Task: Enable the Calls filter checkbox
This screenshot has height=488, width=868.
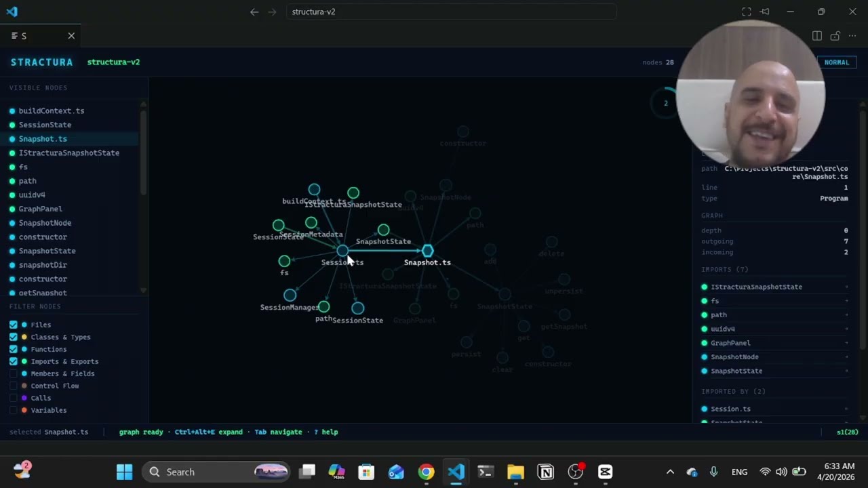Action: click(14, 398)
